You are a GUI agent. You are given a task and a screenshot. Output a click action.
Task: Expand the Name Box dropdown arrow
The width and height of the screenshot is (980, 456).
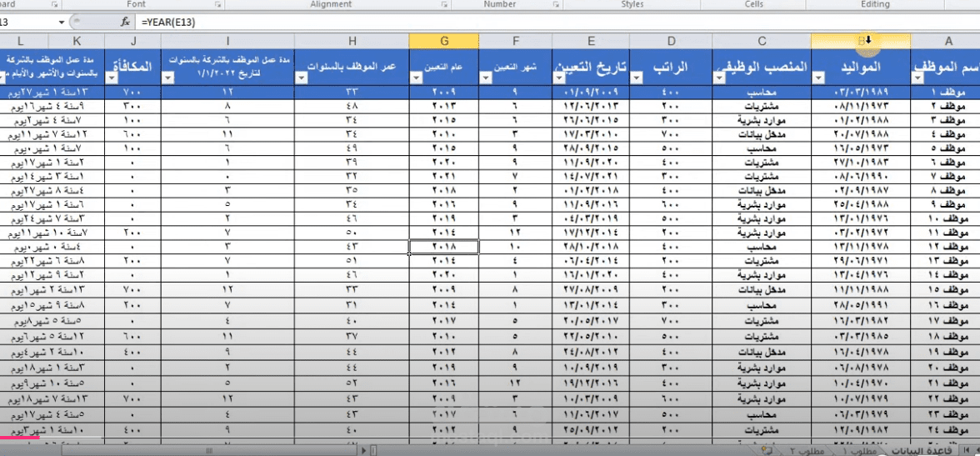pyautogui.click(x=62, y=22)
